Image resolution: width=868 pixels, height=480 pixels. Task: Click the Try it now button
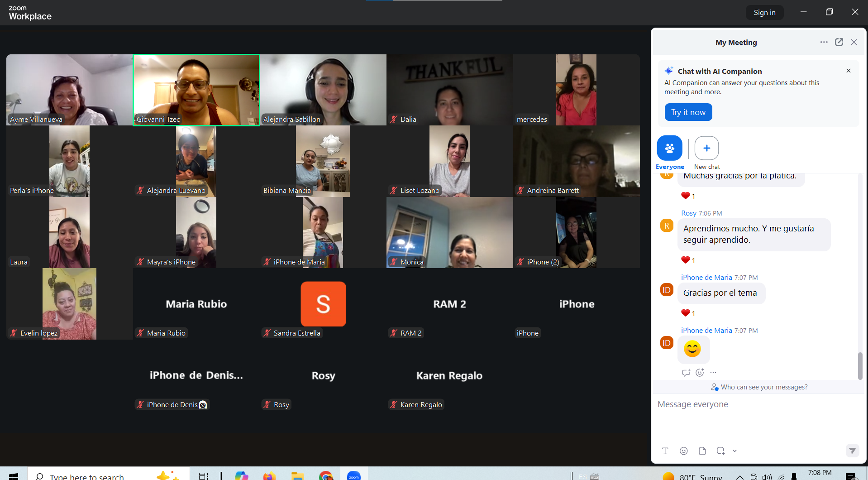pos(688,112)
